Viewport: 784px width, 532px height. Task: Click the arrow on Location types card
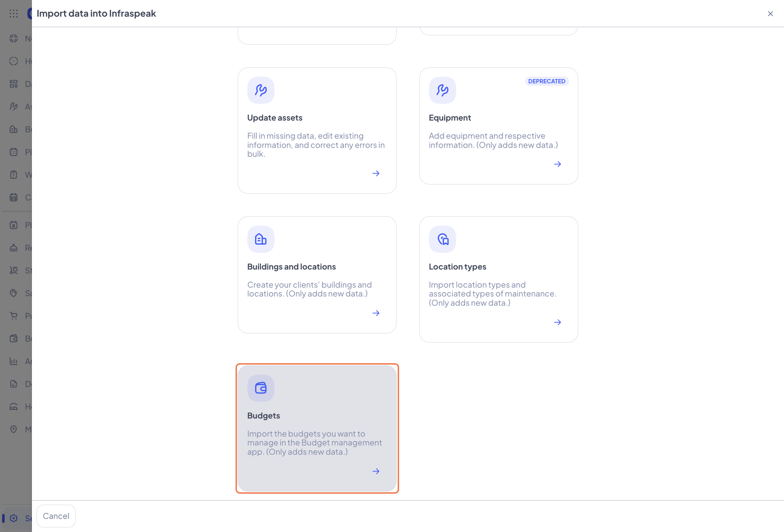click(558, 322)
